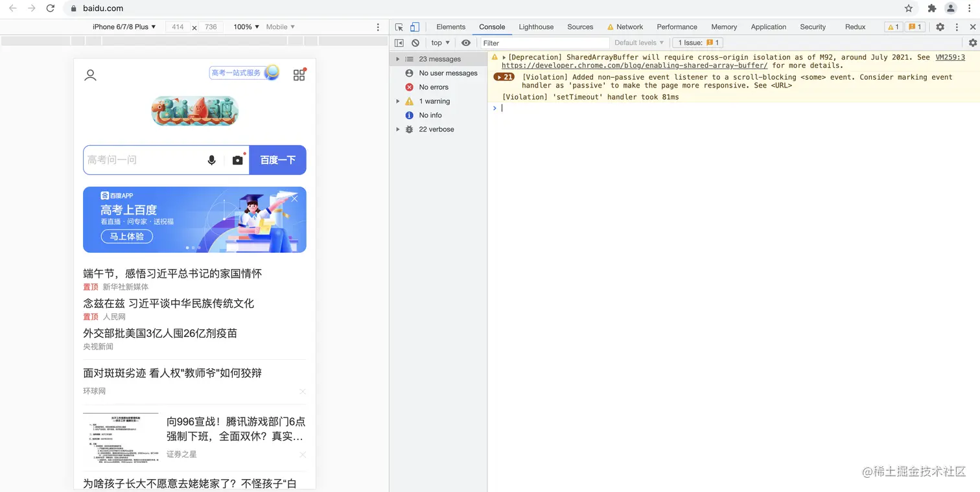The width and height of the screenshot is (980, 492).
Task: Toggle the console sidebar panel
Action: [x=399, y=43]
